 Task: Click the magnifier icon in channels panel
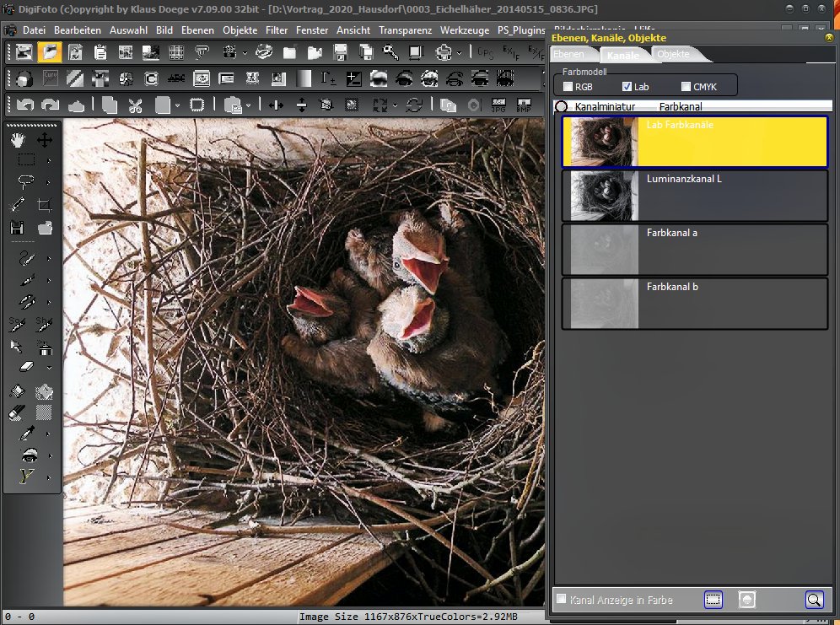814,600
